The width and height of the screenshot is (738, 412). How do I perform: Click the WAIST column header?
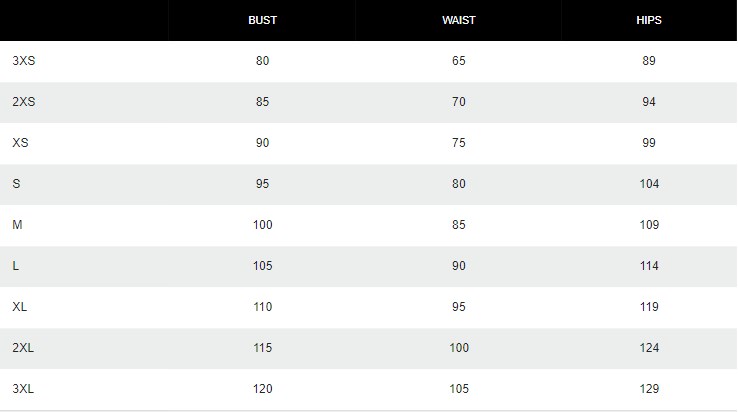[x=458, y=20]
